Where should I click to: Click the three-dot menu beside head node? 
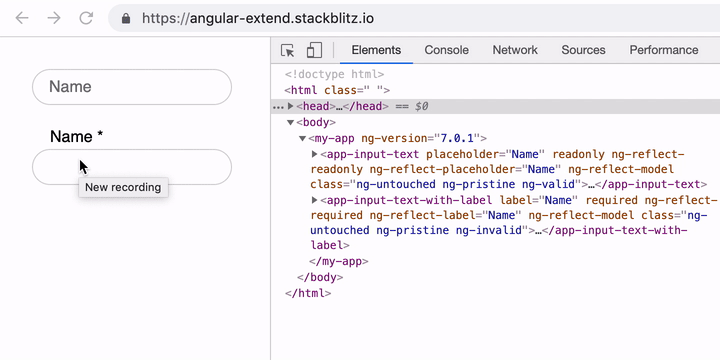click(278, 107)
